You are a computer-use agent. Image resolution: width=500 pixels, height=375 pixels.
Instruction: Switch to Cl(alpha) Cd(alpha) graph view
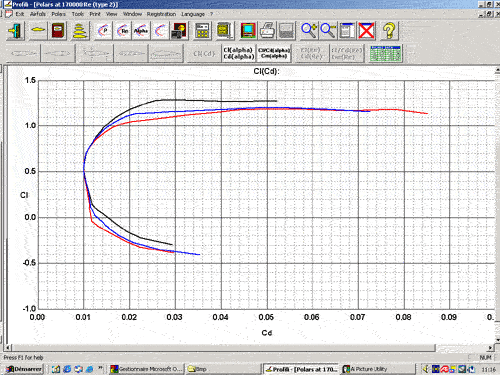238,53
